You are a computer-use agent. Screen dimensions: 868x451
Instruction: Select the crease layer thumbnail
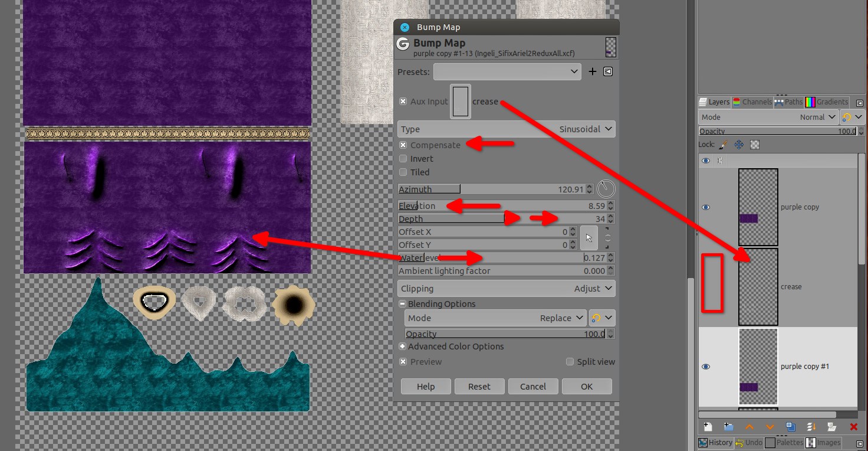pyautogui.click(x=758, y=287)
